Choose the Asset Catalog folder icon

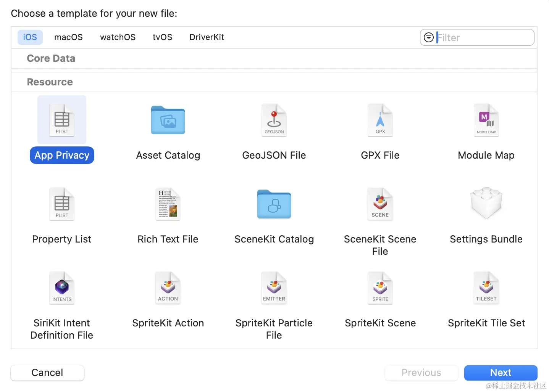[168, 120]
